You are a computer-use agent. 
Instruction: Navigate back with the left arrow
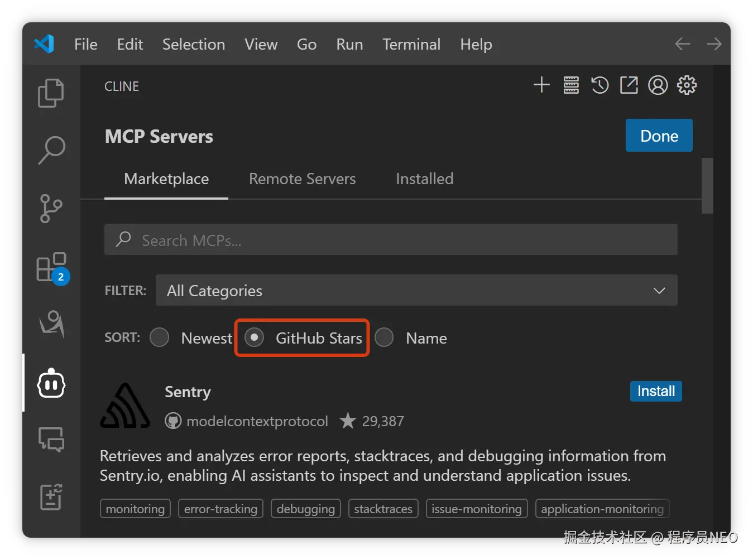682,44
